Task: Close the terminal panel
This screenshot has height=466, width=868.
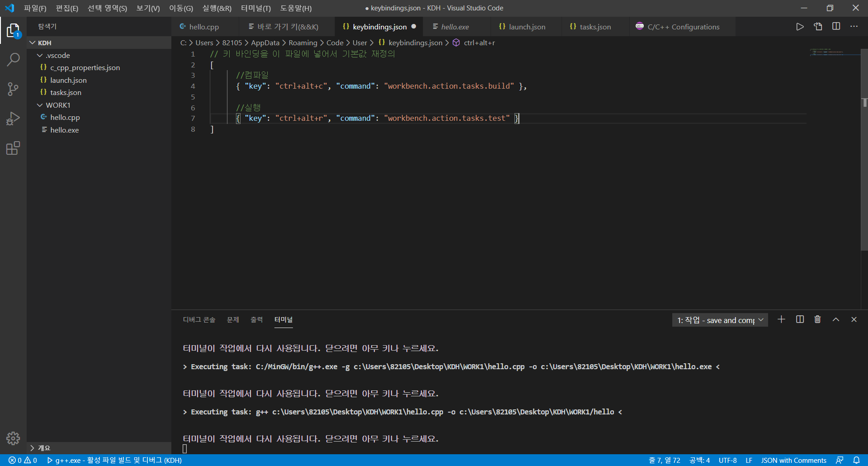Action: [854, 319]
